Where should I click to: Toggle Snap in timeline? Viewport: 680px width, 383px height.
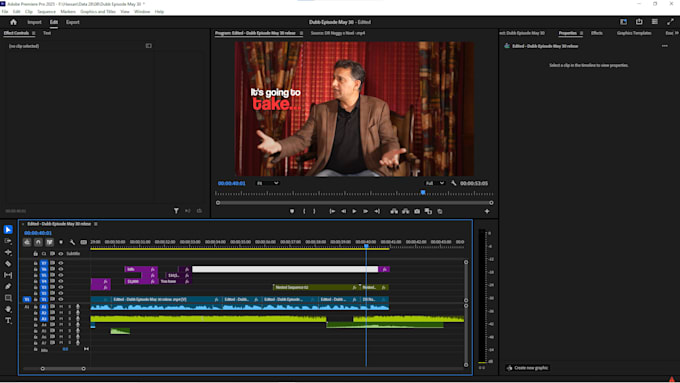point(38,242)
